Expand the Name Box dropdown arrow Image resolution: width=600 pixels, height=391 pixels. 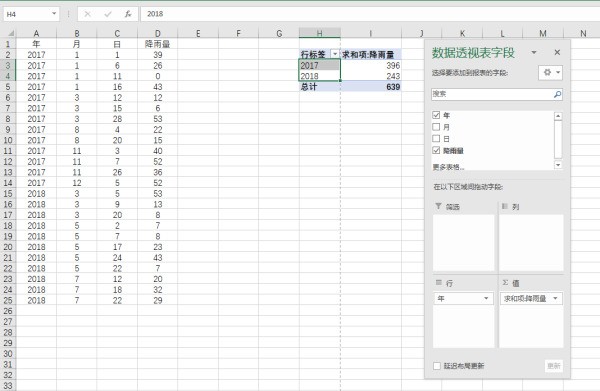coord(54,14)
